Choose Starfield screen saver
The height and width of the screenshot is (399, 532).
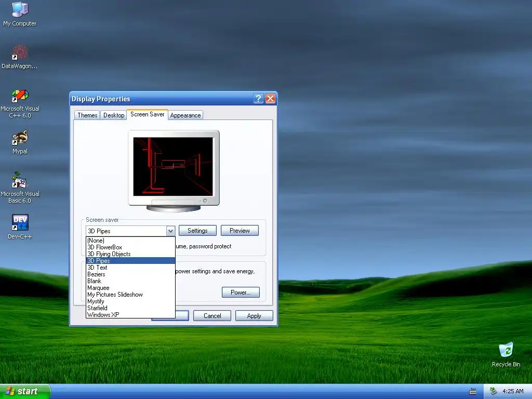(x=130, y=308)
